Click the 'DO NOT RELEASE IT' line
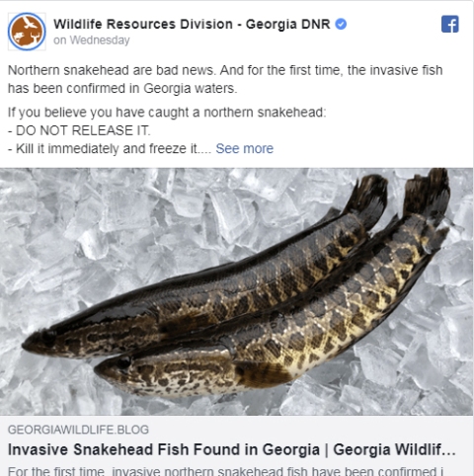Screen dimensions: 474x476 click(79, 130)
